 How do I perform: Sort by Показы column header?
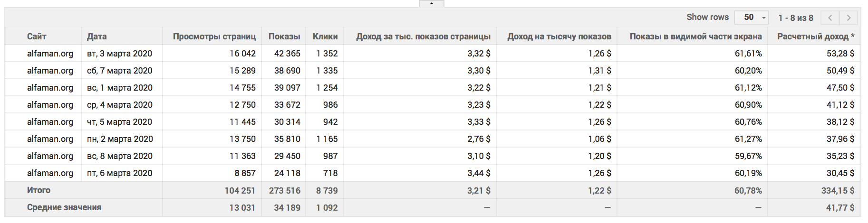pyautogui.click(x=284, y=37)
